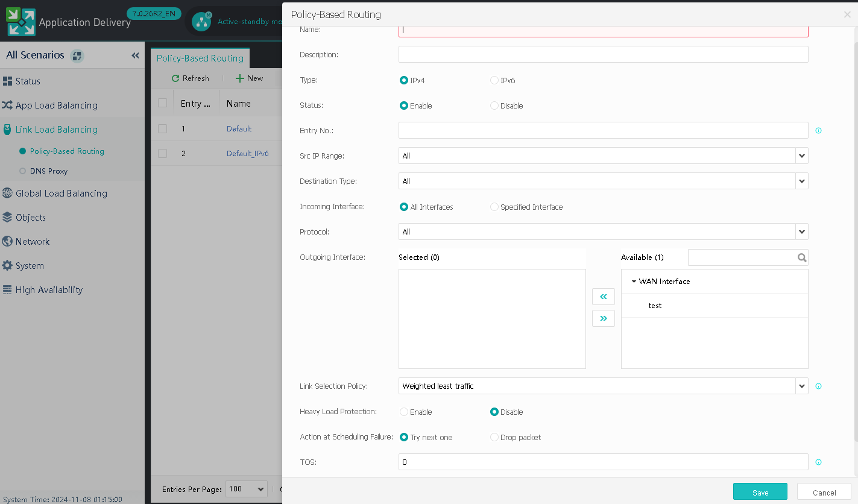The image size is (858, 504).
Task: Select Disable status radio button
Action: pyautogui.click(x=494, y=106)
